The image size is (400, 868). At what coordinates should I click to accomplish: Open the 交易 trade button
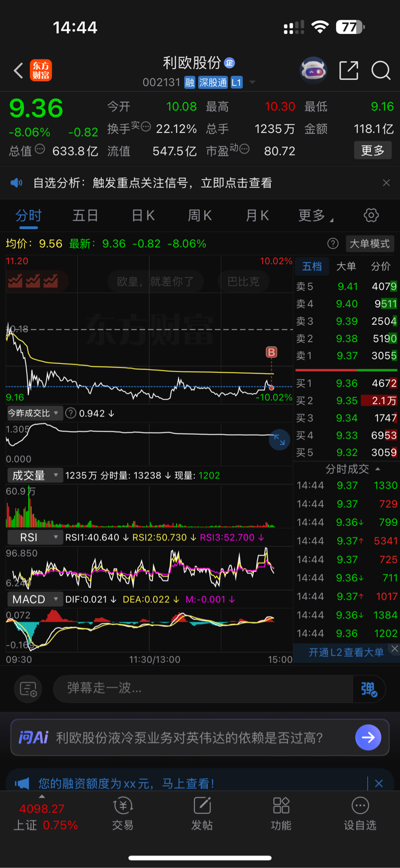pos(123,813)
